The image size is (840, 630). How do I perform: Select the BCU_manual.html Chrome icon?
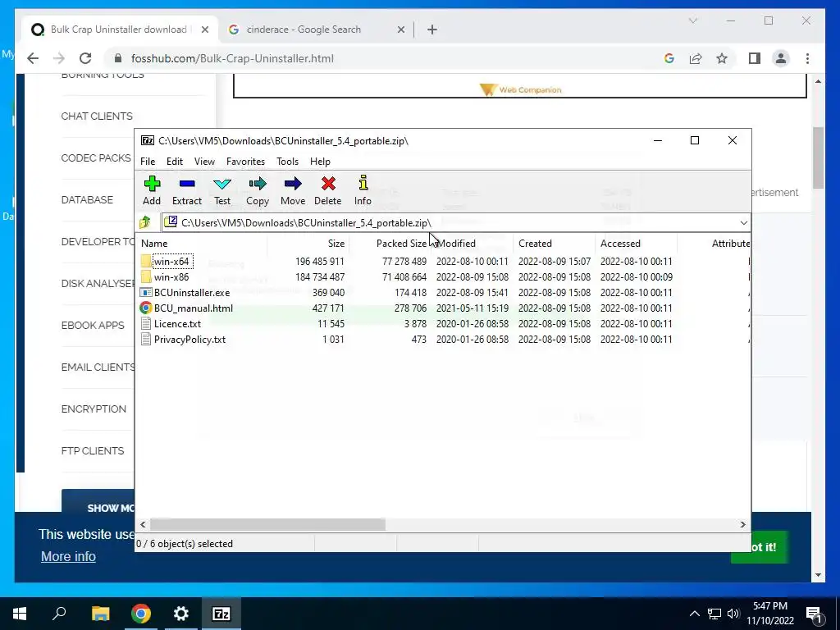coord(146,308)
